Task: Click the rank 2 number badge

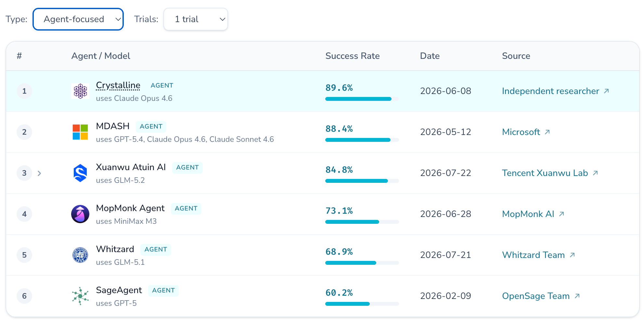Action: [24, 132]
